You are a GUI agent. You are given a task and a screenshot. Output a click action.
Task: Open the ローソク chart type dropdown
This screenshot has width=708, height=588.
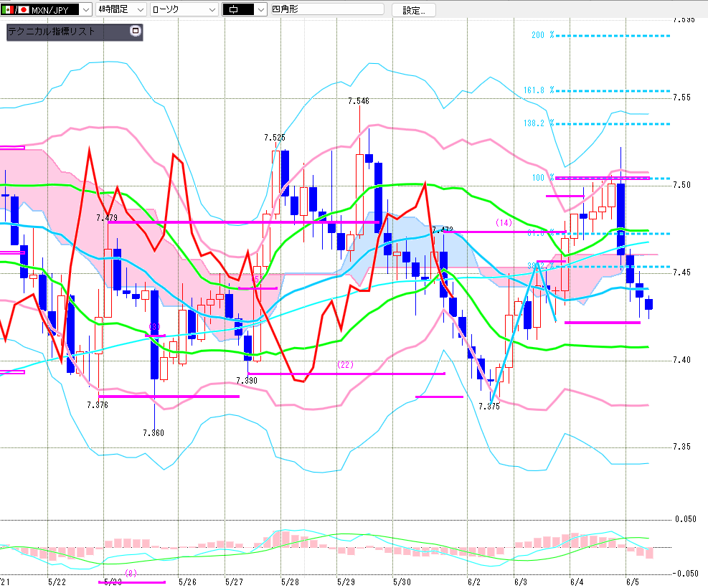coord(184,9)
